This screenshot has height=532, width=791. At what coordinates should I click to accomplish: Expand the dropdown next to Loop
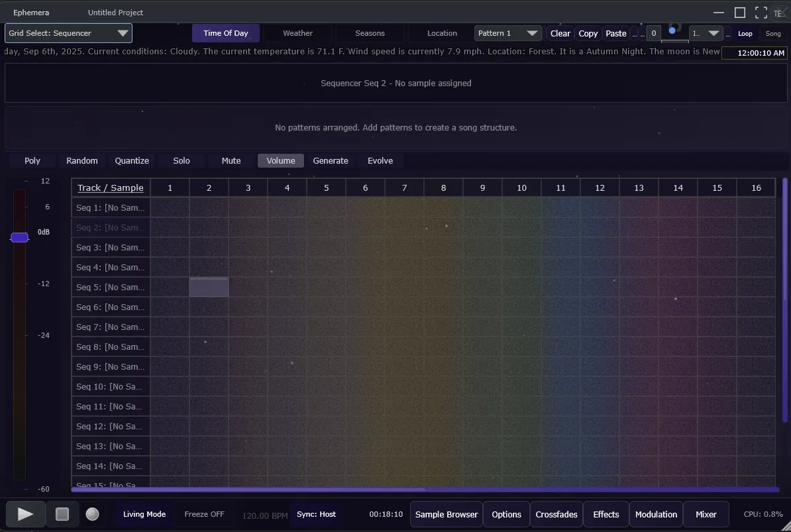coord(708,32)
